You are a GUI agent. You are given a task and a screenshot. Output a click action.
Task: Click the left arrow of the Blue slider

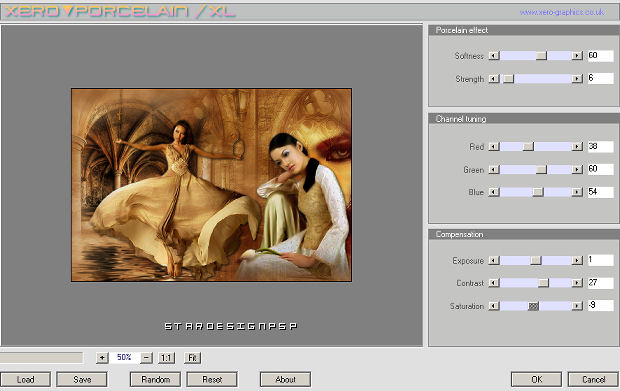click(493, 192)
